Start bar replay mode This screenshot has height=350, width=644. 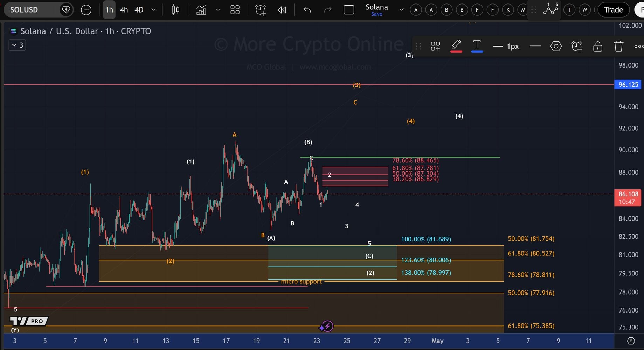coord(282,10)
